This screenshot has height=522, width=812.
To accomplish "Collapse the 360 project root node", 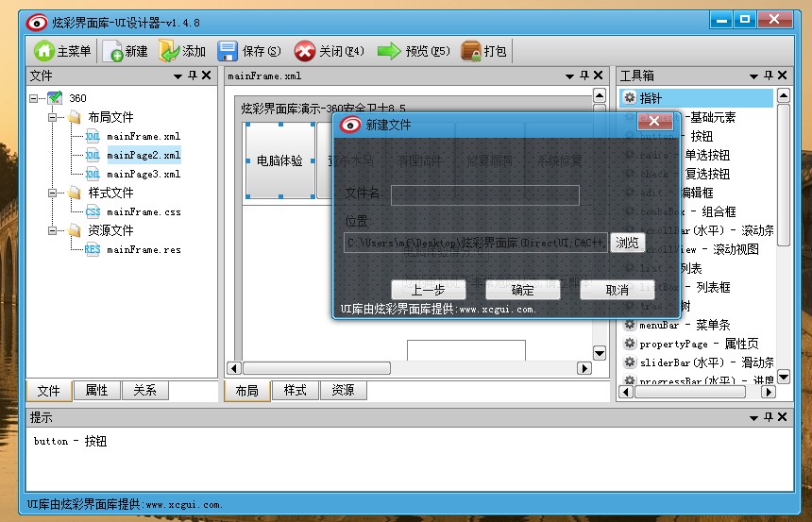I will click(x=34, y=98).
